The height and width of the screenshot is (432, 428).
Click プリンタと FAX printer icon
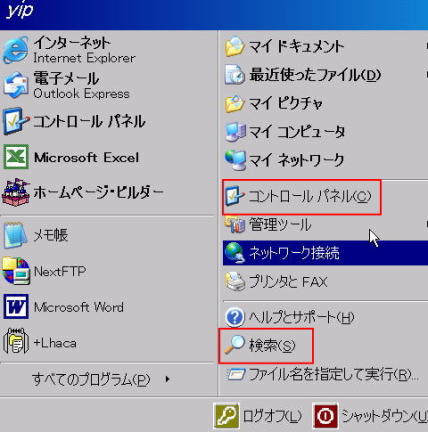coord(235,282)
